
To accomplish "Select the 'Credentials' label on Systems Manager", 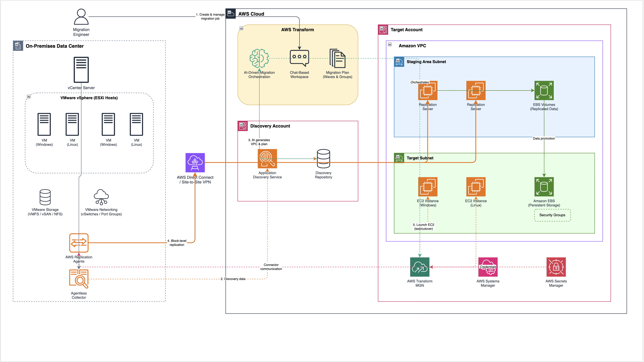I will [488, 267].
